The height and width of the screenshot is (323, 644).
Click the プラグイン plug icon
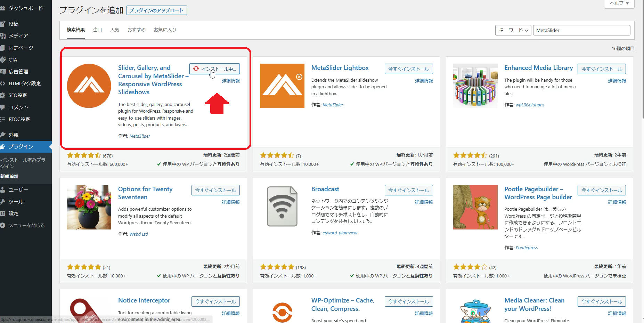pos(2,147)
